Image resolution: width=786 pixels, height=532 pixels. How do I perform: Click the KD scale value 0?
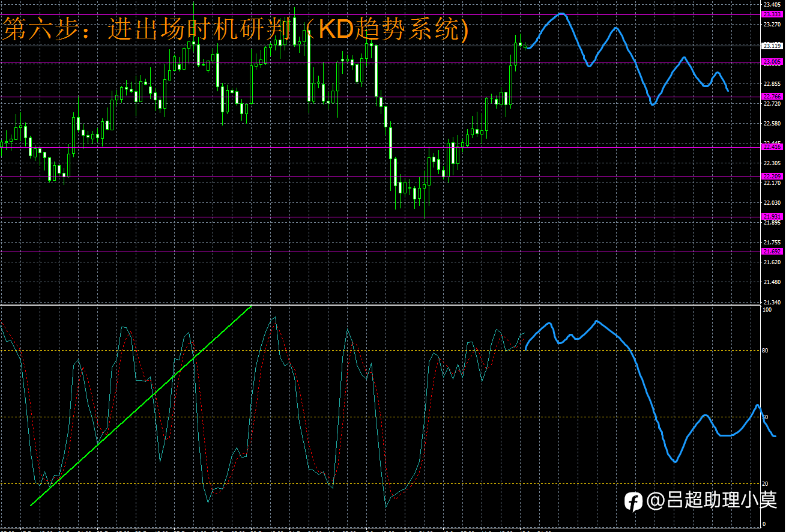tap(764, 524)
